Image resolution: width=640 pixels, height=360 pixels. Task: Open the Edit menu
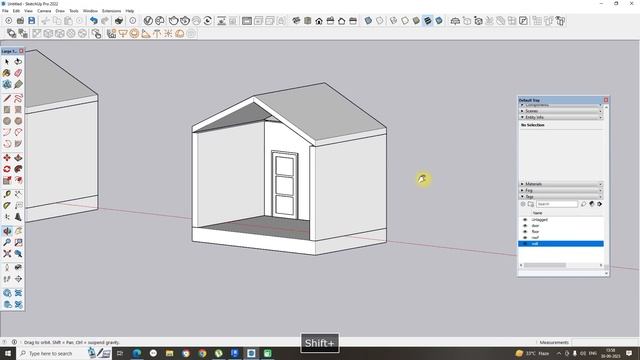(x=16, y=11)
